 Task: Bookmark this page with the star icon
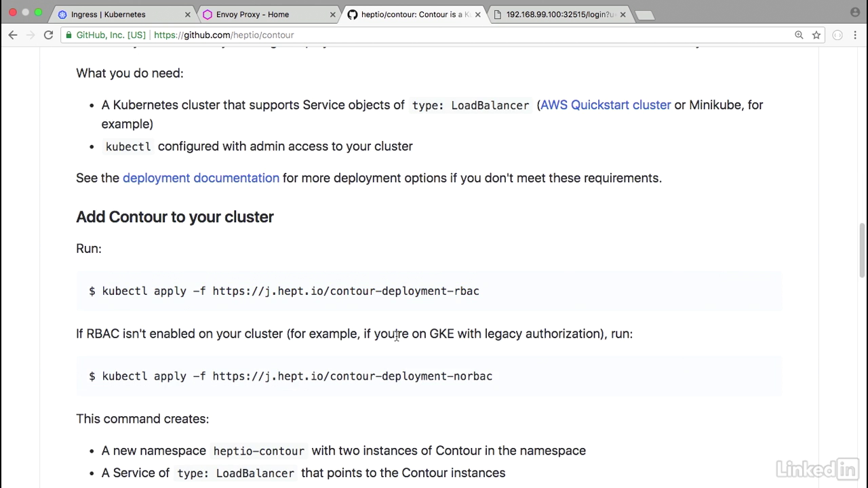[816, 35]
